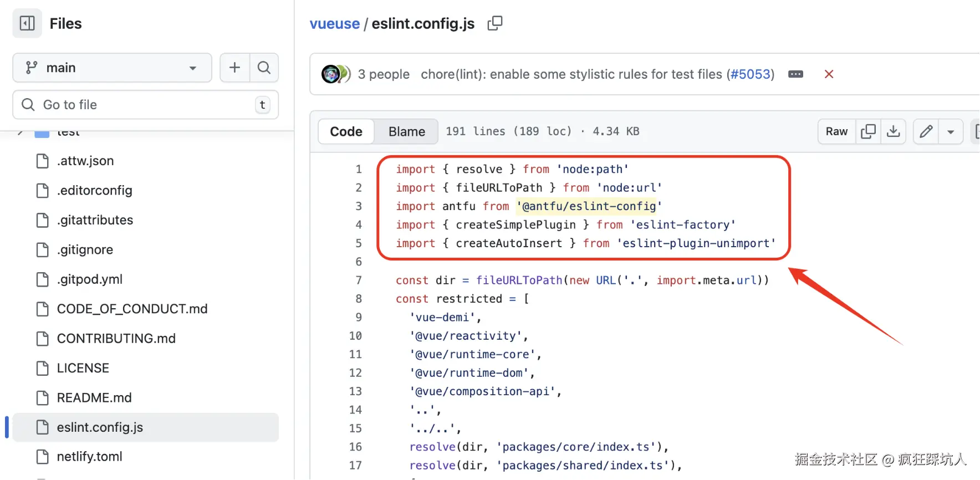This screenshot has width=980, height=480.
Task: Open pull request #5053 link
Action: (x=751, y=74)
